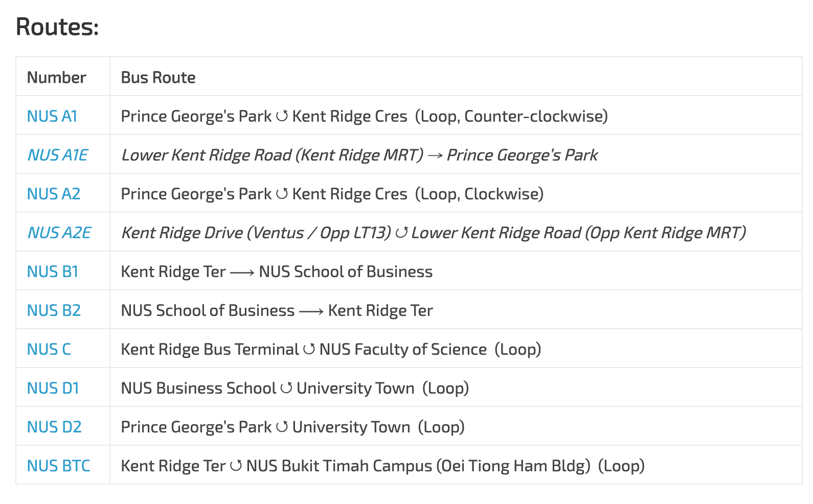
Task: Click the NUS C route link
Action: click(x=49, y=350)
